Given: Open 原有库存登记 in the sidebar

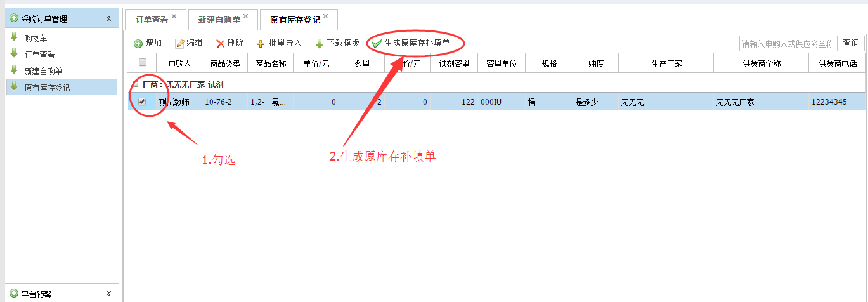Looking at the screenshot, I should tap(47, 88).
